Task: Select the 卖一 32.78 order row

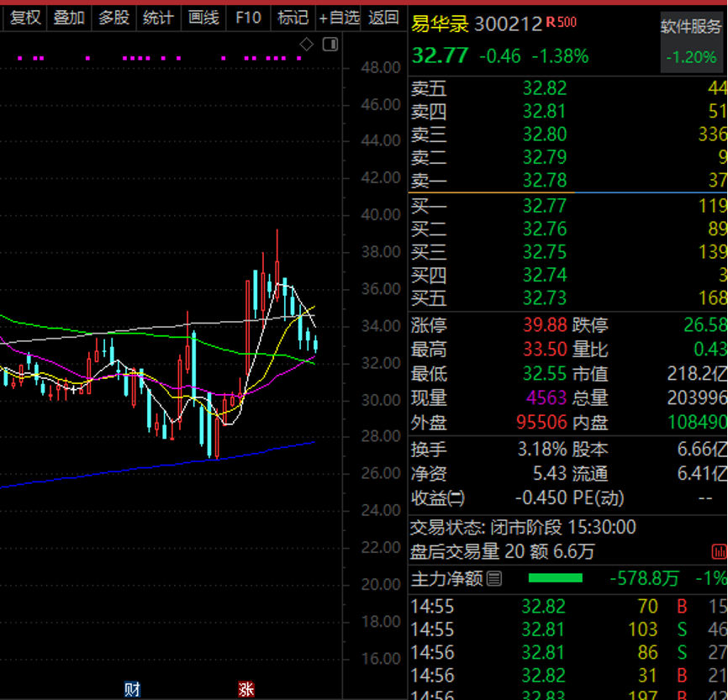Action: (x=567, y=180)
